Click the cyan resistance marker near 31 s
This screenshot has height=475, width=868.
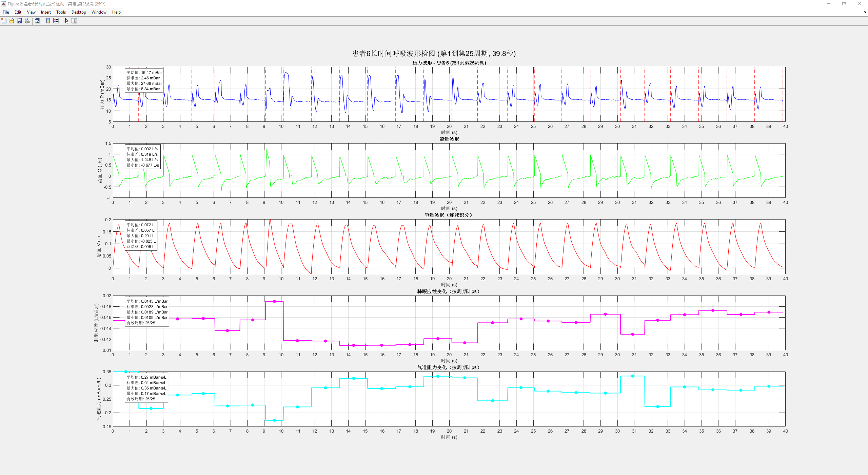coord(633,376)
